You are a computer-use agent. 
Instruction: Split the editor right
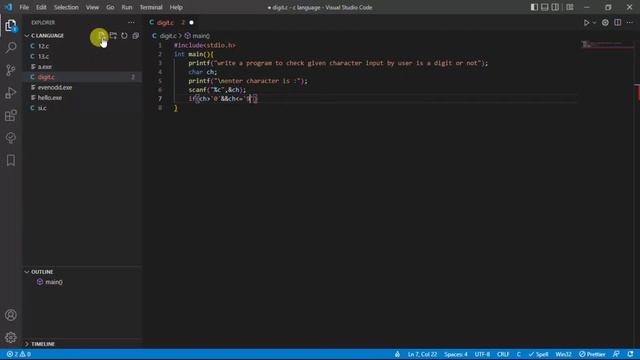[618, 23]
